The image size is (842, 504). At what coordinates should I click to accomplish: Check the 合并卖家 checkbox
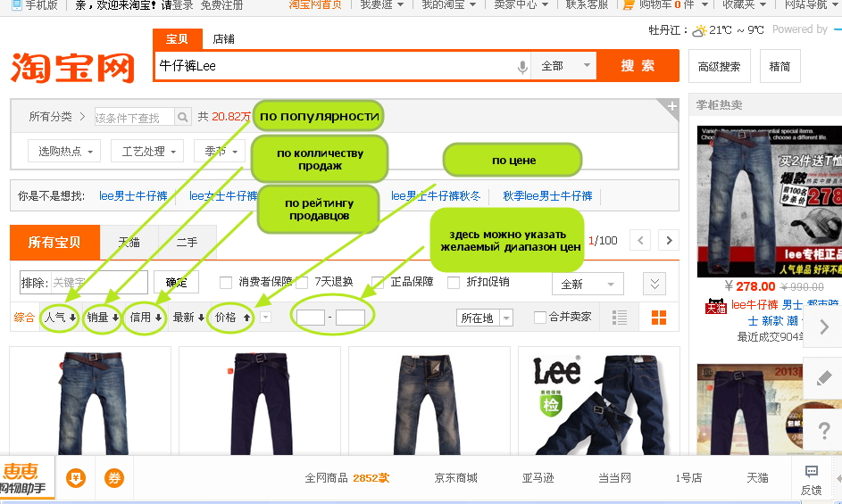point(539,318)
